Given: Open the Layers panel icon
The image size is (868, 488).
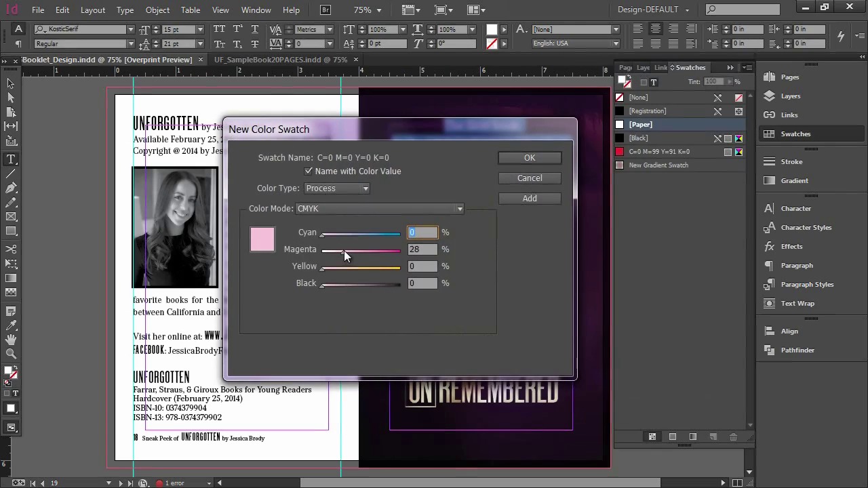Looking at the screenshot, I should click(769, 96).
